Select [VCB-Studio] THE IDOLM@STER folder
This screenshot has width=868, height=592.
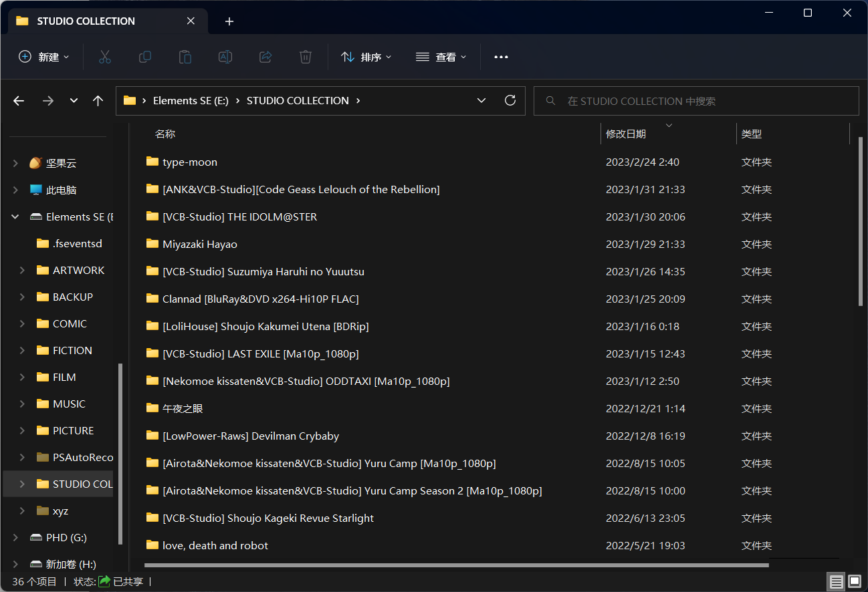tap(240, 216)
